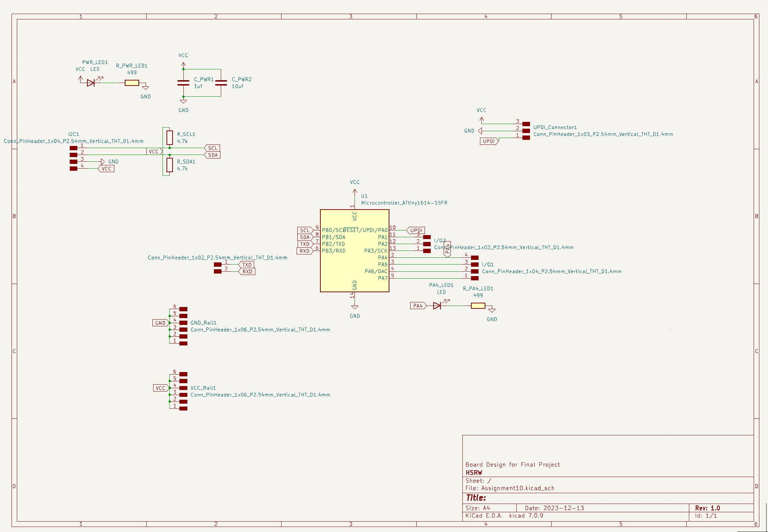Image resolution: width=768 pixels, height=532 pixels.
Task: Select the PA4_LED1 LED diode symbol
Action: [437, 306]
